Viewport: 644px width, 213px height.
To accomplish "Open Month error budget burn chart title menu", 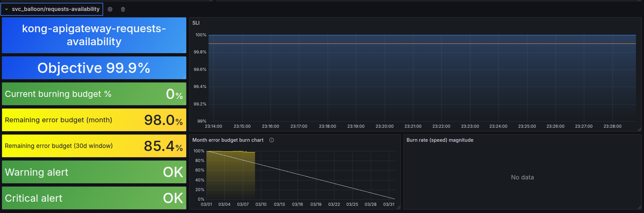I will 228,140.
